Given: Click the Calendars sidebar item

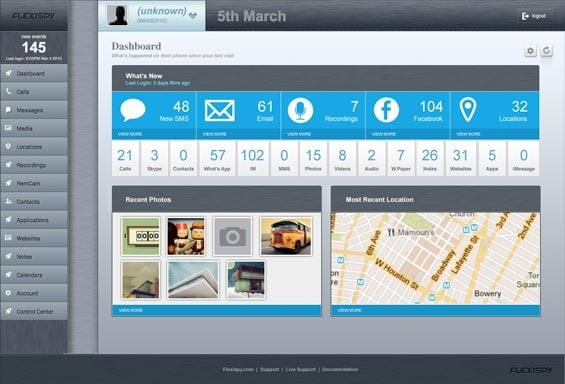Looking at the screenshot, I should 34,275.
